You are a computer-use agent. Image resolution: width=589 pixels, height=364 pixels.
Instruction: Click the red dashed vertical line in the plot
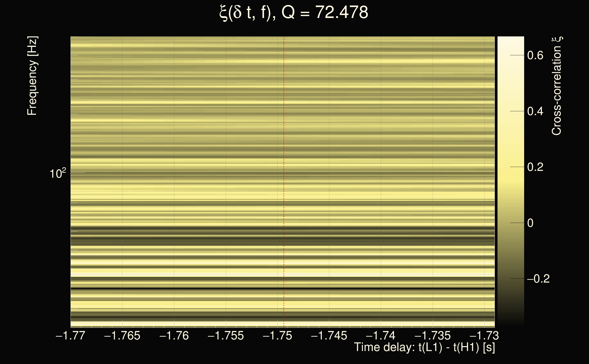[x=284, y=169]
